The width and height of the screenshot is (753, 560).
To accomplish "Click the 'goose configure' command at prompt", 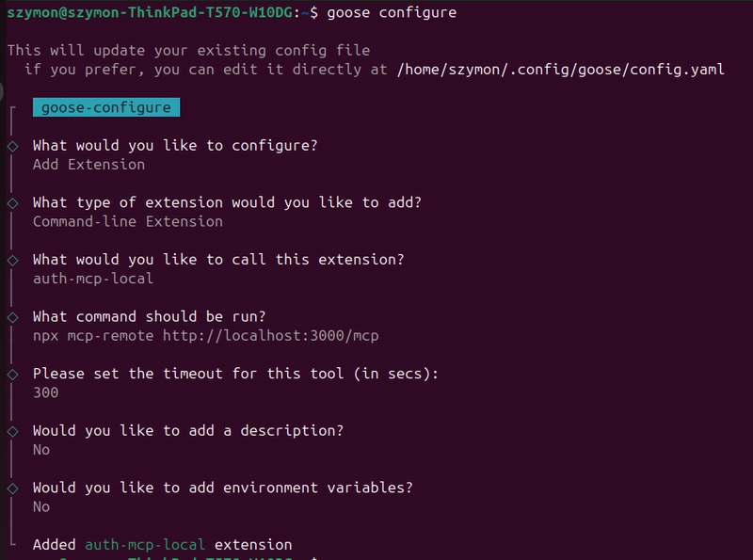I will coord(392,12).
